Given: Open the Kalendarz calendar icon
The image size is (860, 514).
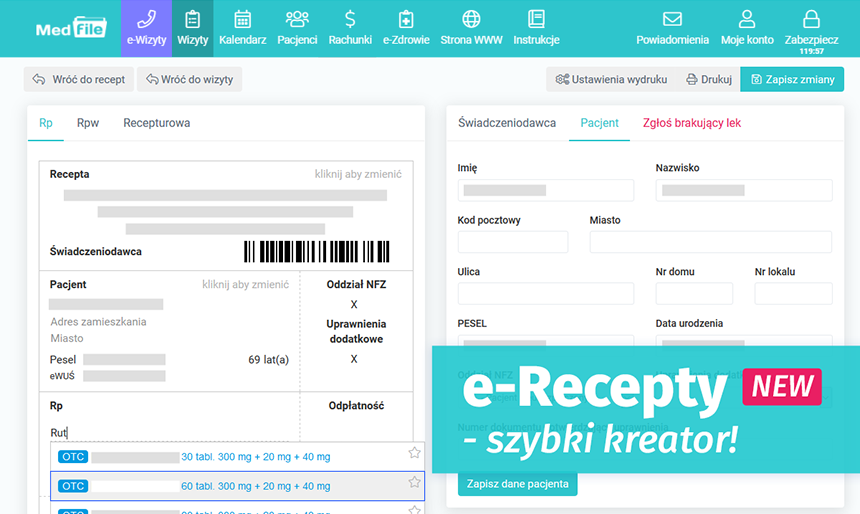Looking at the screenshot, I should (x=242, y=19).
